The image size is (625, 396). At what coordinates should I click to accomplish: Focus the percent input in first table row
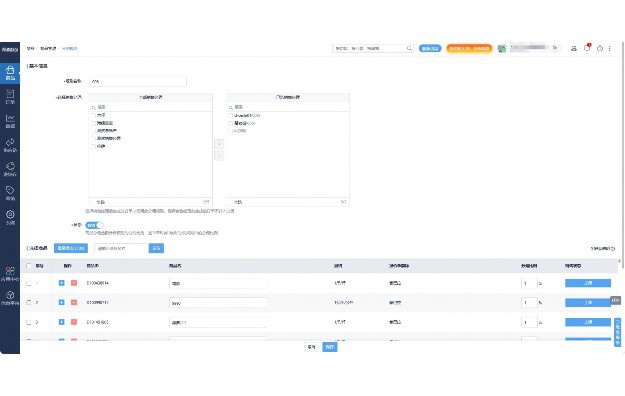529,283
